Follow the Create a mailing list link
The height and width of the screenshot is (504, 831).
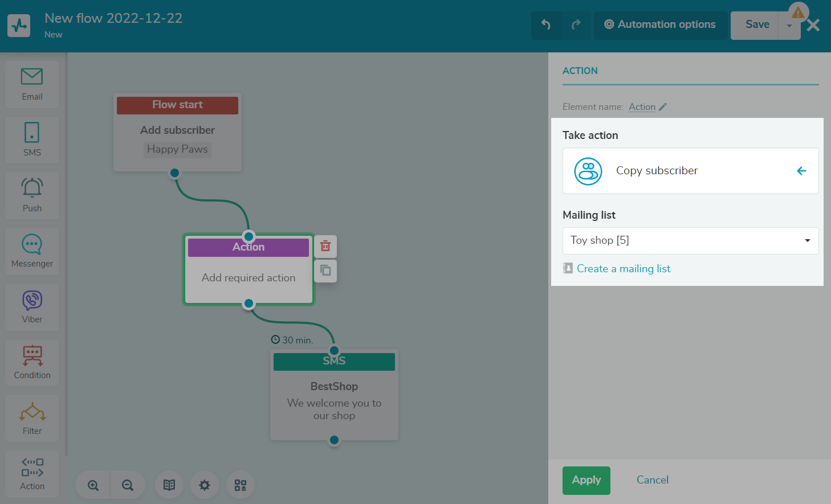[623, 269]
